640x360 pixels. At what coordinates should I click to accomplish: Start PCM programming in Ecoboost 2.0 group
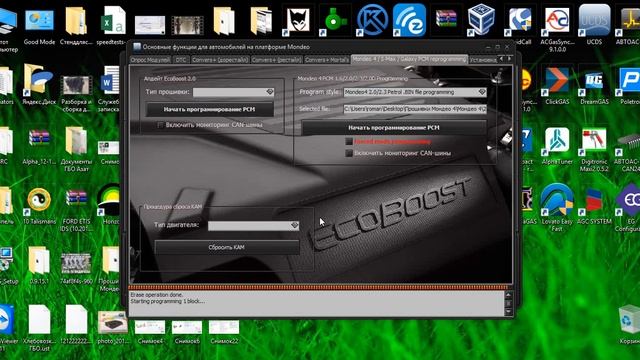[209, 109]
